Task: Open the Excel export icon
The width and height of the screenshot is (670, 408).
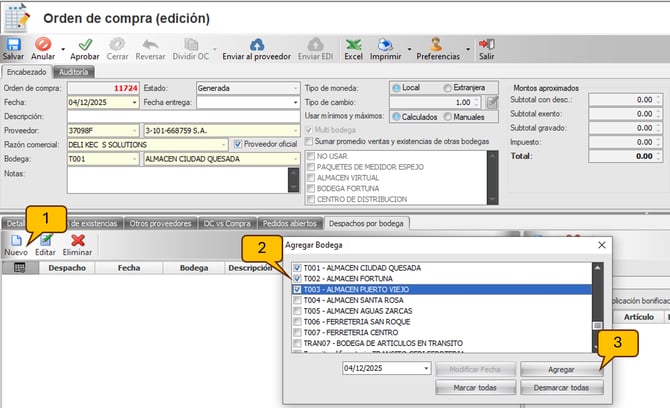Action: tap(354, 45)
